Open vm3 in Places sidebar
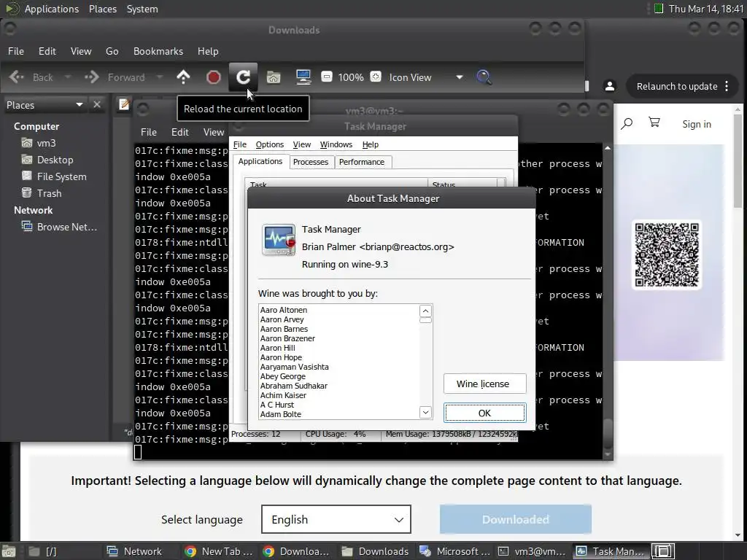The height and width of the screenshot is (560, 747). pos(46,143)
